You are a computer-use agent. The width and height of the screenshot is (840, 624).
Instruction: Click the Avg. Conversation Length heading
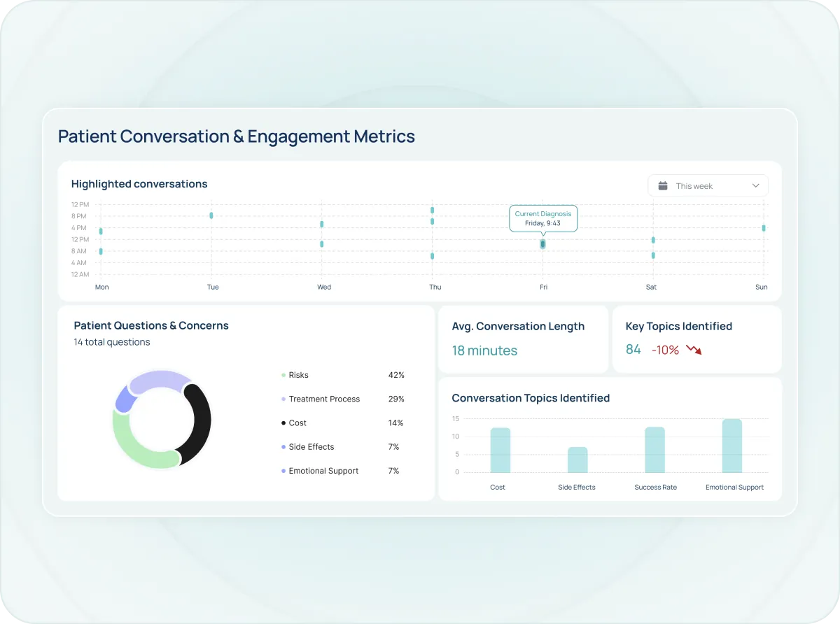pos(518,326)
